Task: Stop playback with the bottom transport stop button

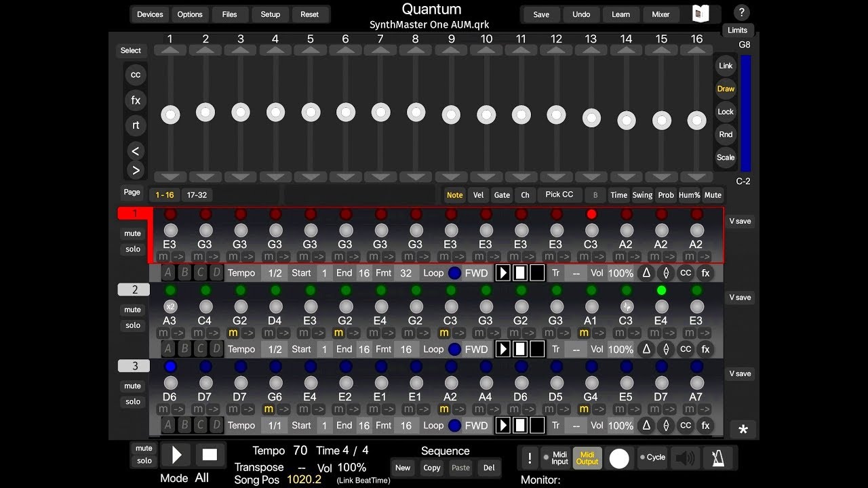Action: pyautogui.click(x=210, y=454)
